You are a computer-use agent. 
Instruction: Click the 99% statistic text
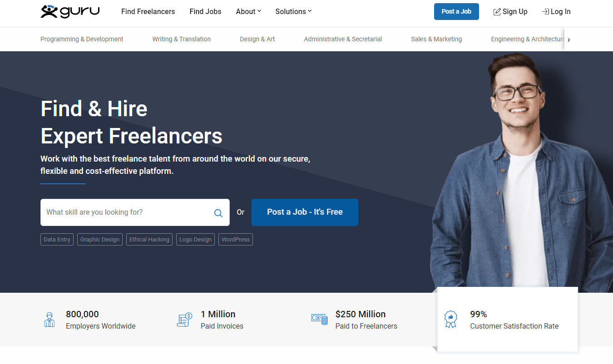point(479,314)
